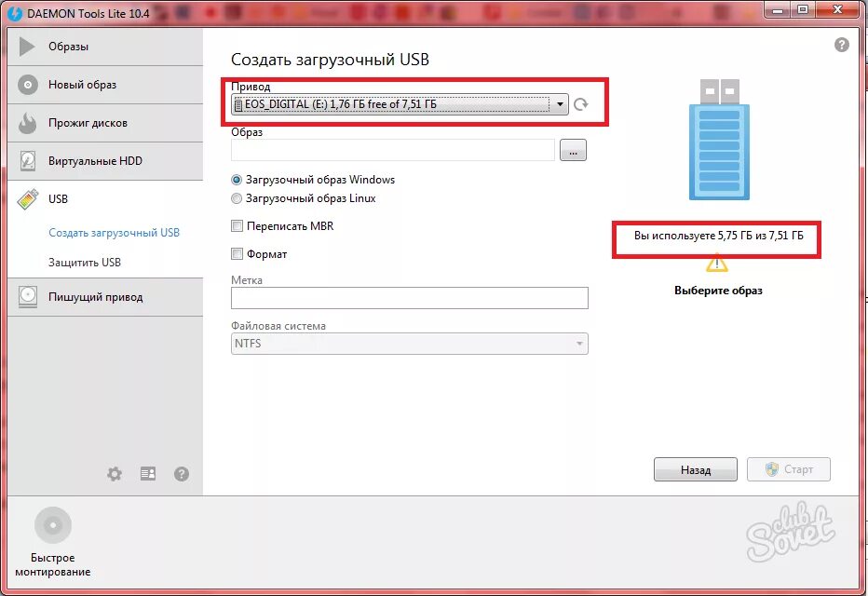Click the Создать загрузочный USB heading
This screenshot has height=596, width=868.
(x=330, y=60)
